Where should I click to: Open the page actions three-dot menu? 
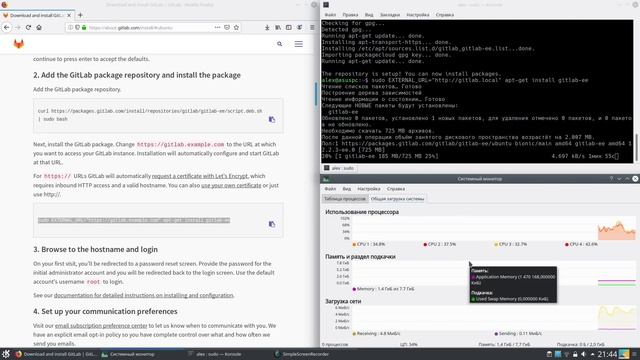217,27
